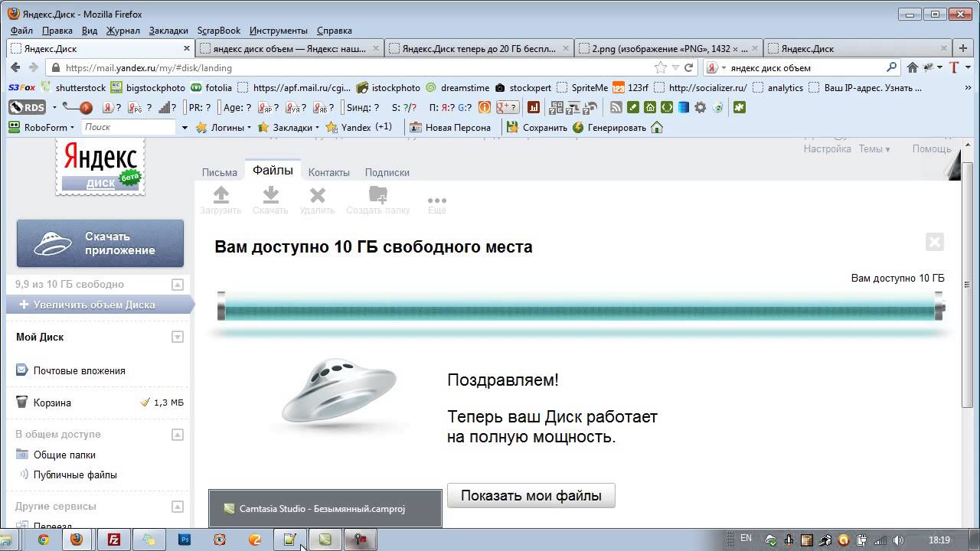This screenshot has height=551, width=980.
Task: Click the shutterstock bookmark
Action: tap(73, 87)
